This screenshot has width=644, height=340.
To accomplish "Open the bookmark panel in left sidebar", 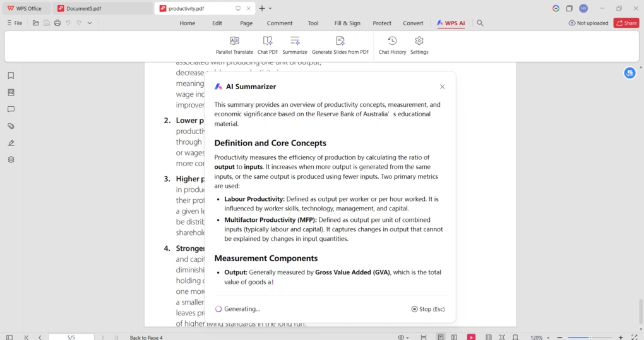I will click(x=11, y=76).
